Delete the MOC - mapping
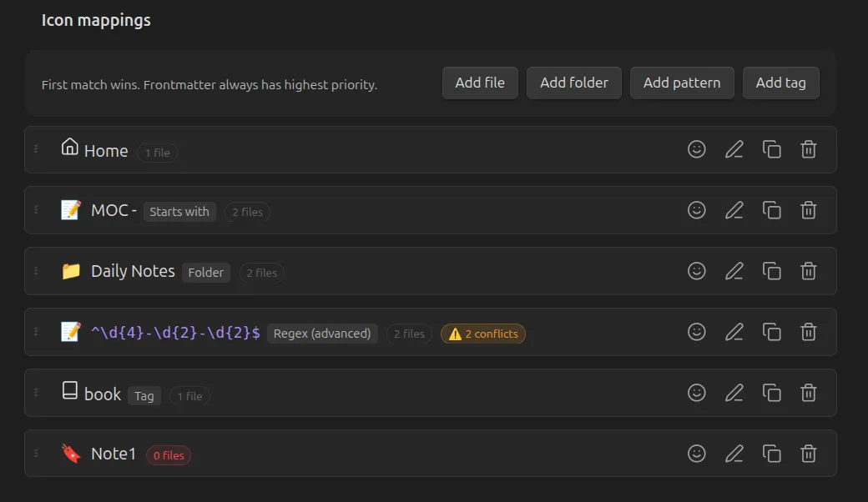868x502 pixels. click(808, 210)
